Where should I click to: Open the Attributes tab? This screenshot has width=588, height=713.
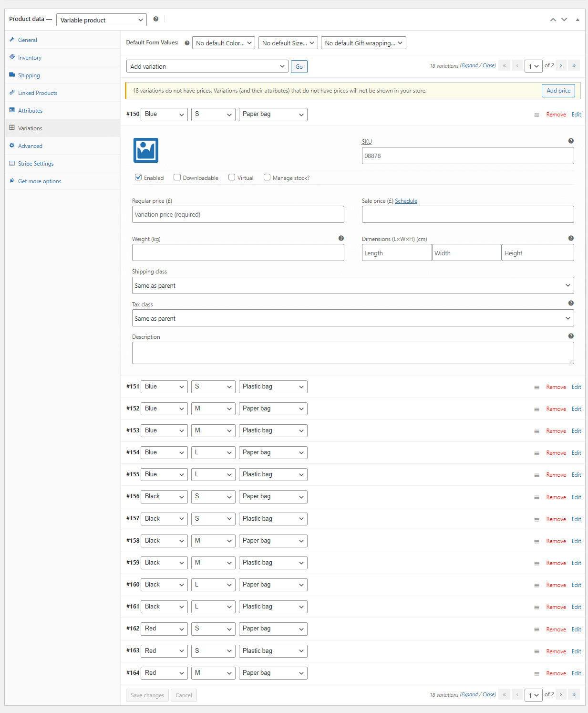(30, 111)
